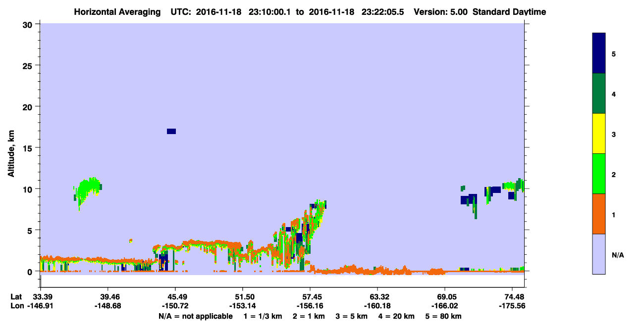Screen dimensions: 644x330
Task: Click the longitude value -160.18
Action: pos(377,306)
